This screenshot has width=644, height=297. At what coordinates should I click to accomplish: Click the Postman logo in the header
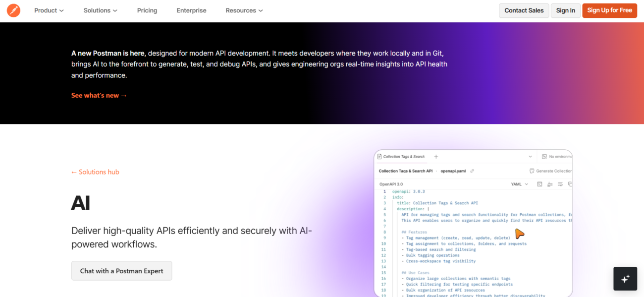coord(13,10)
